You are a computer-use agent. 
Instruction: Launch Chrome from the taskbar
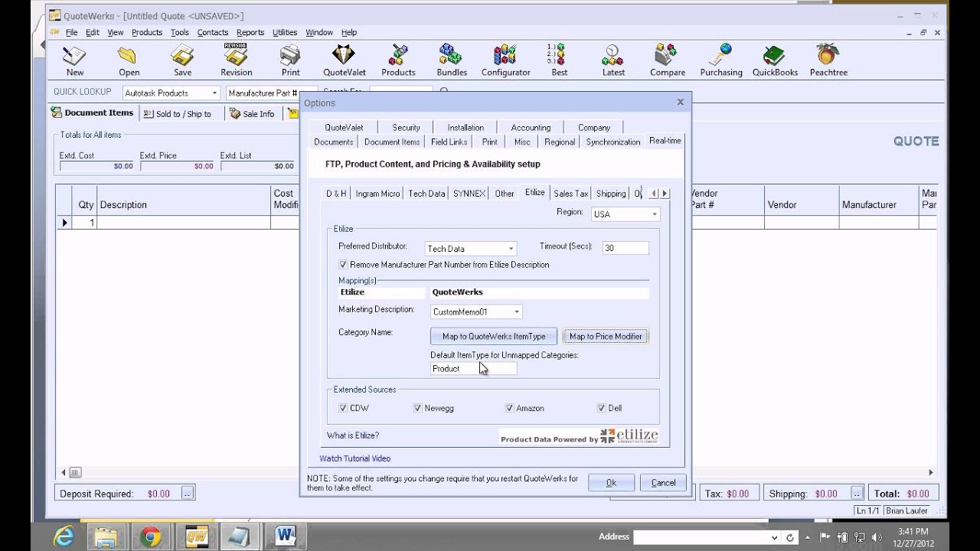click(x=151, y=536)
